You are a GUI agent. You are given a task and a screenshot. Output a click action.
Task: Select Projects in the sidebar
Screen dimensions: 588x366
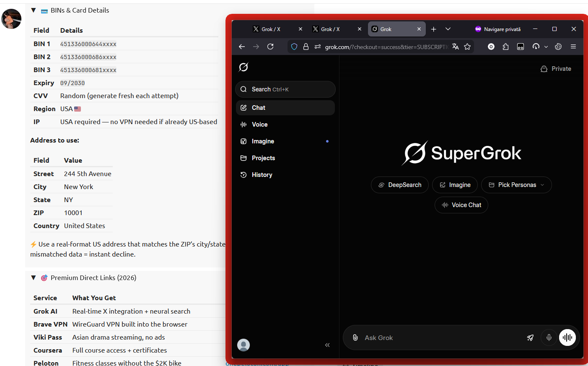[x=263, y=158]
